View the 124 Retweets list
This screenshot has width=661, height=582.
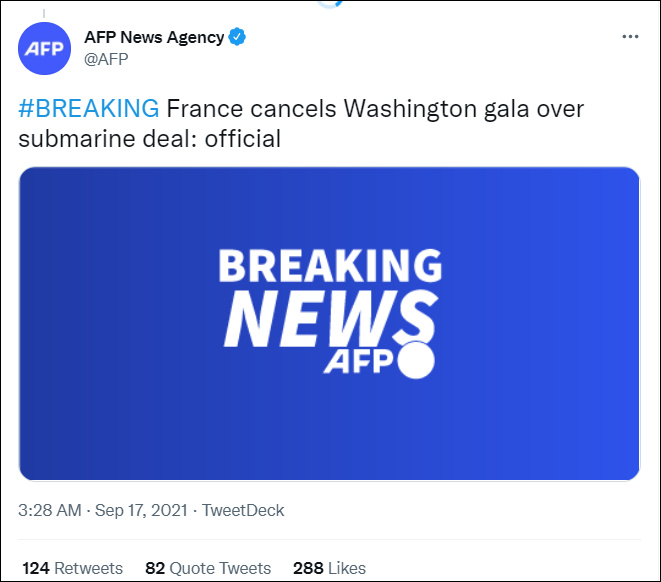pos(73,568)
